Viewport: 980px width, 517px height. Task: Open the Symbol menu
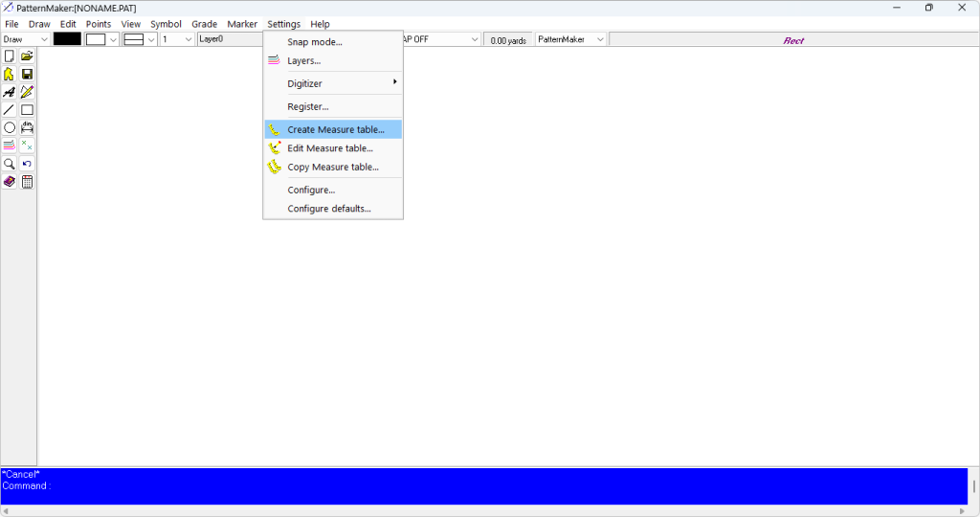click(x=166, y=24)
